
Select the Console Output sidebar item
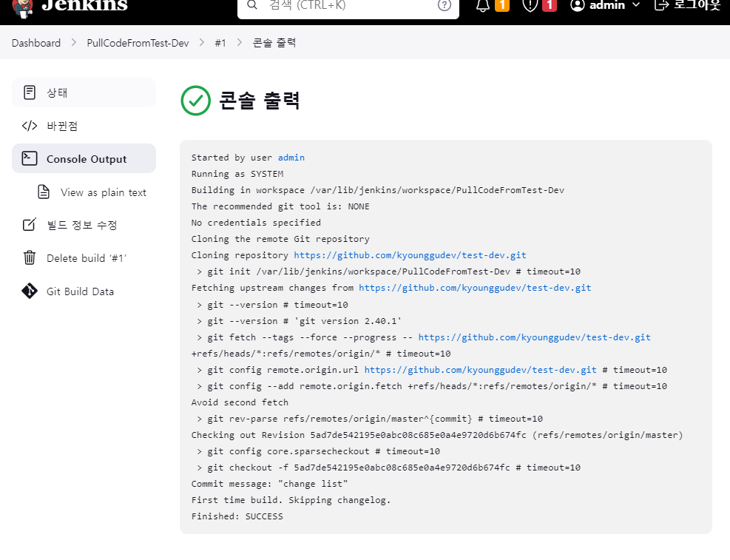click(84, 159)
